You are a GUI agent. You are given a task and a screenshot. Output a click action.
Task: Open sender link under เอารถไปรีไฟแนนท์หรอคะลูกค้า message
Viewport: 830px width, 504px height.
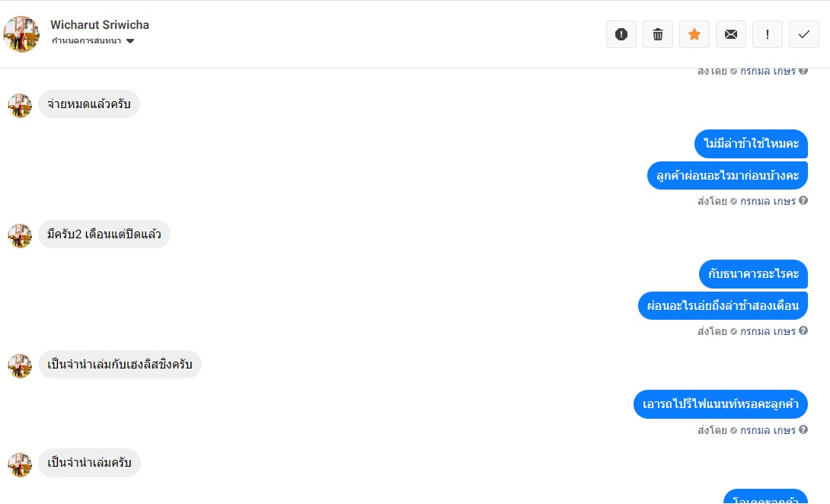768,430
